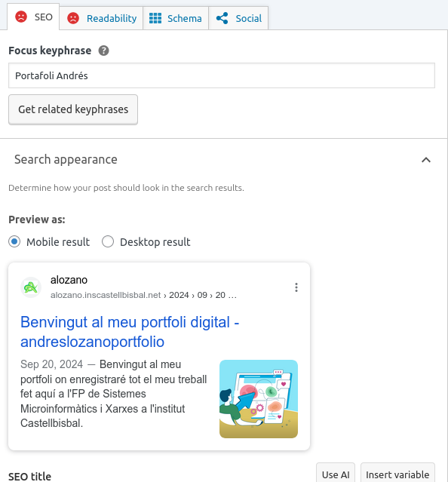
Task: Click the Focus keyphrase input field
Action: [x=222, y=75]
